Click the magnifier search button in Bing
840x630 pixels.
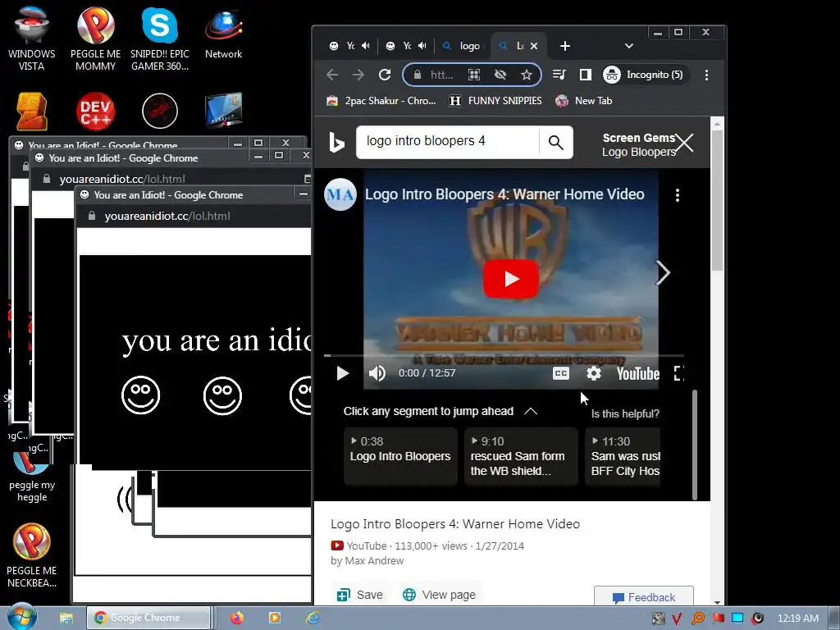click(556, 143)
